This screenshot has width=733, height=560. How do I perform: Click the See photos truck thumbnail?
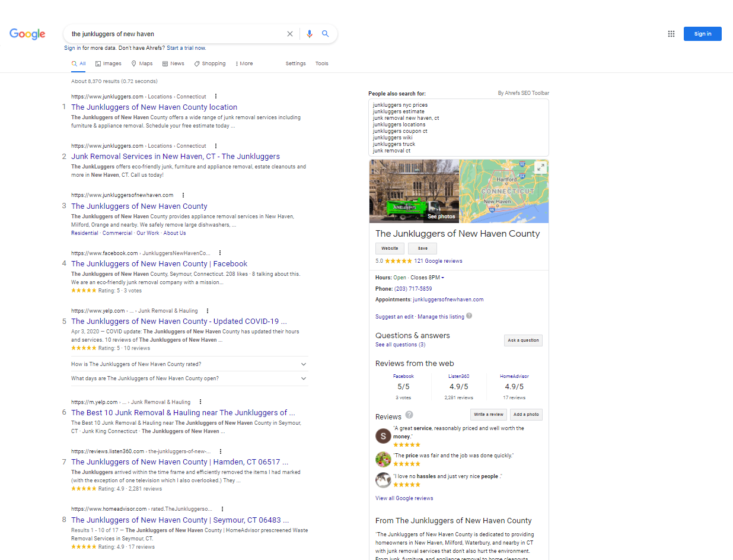414,191
